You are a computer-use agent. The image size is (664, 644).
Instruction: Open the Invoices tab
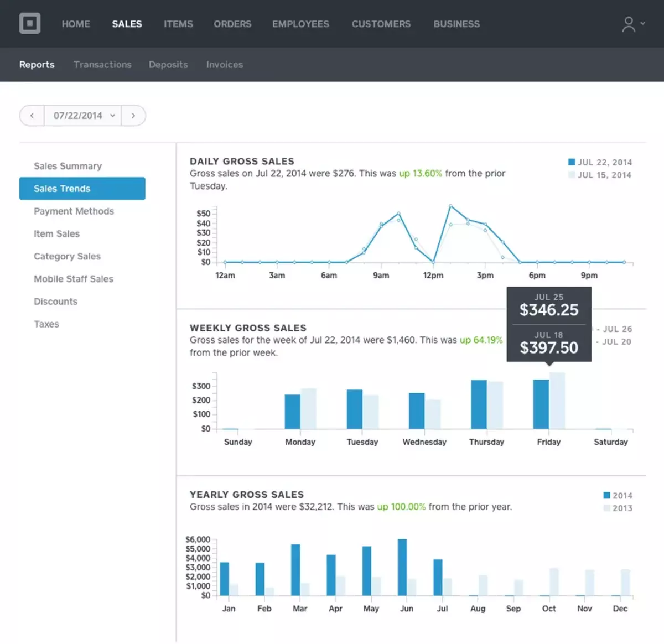point(225,65)
